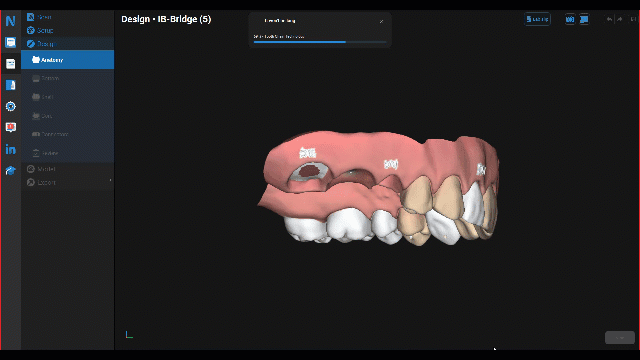This screenshot has width=640, height=360.
Task: Toggle the first blue view icon top right
Action: click(570, 19)
